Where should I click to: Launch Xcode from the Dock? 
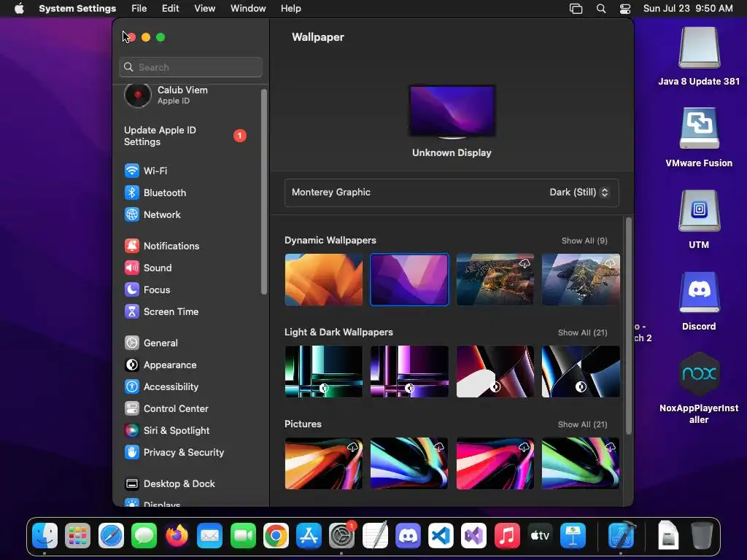[622, 536]
